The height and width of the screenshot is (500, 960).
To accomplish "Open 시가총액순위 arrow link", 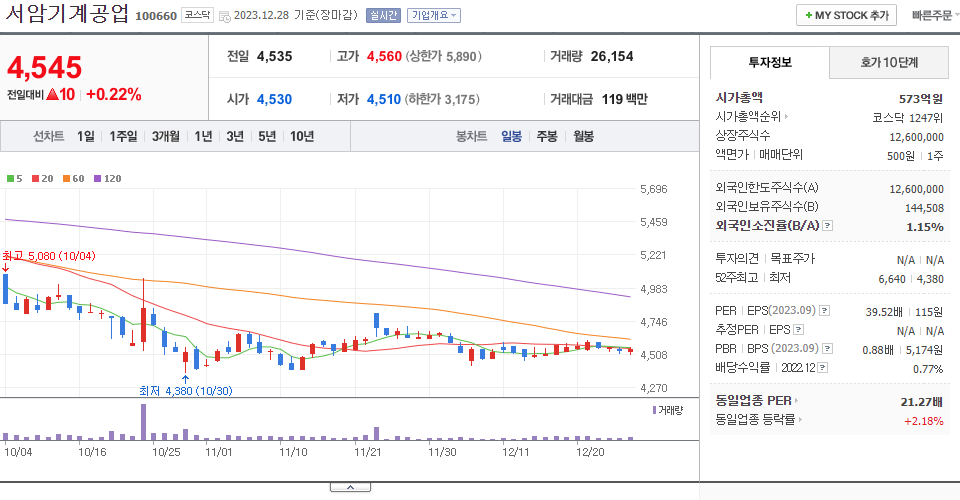I will (x=786, y=116).
